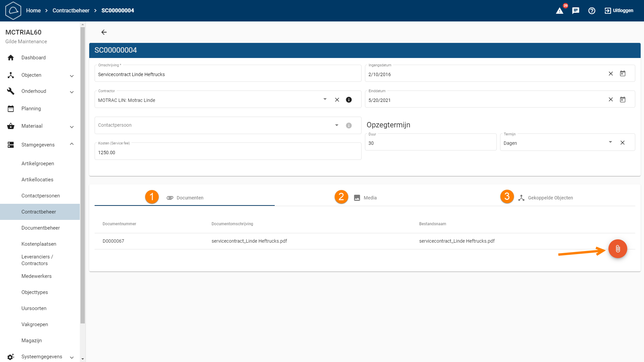The height and width of the screenshot is (362, 644).
Task: Click the Uitloggen logout button
Action: (x=619, y=11)
